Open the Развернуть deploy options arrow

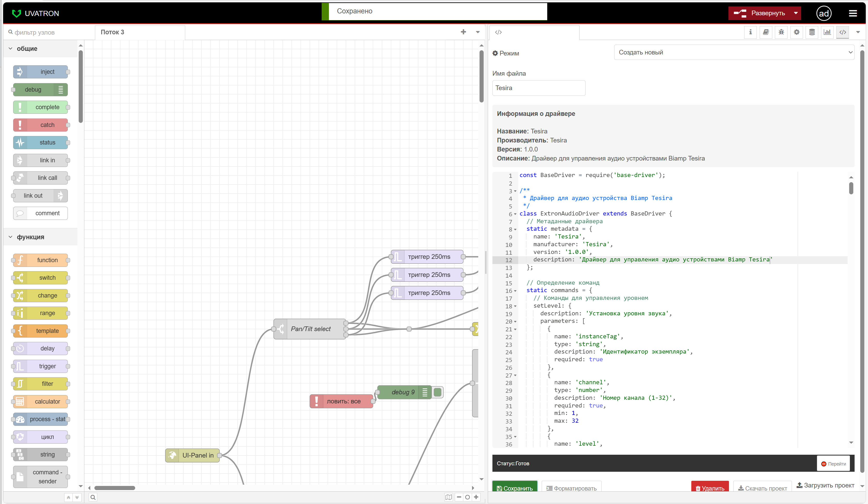(796, 13)
